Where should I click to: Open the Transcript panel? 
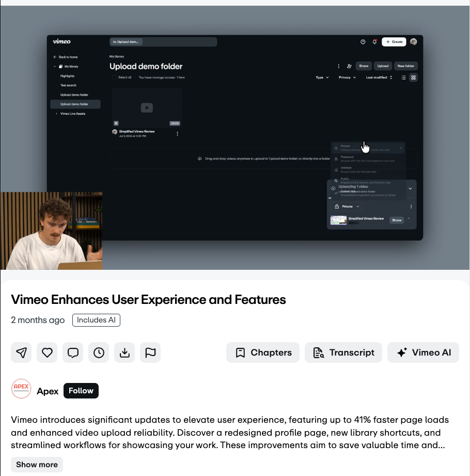click(343, 352)
